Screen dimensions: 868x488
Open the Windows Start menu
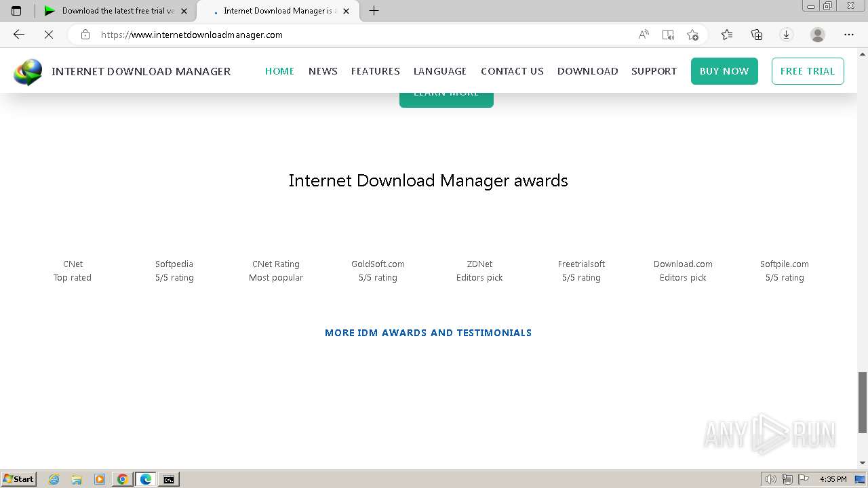pyautogui.click(x=18, y=479)
